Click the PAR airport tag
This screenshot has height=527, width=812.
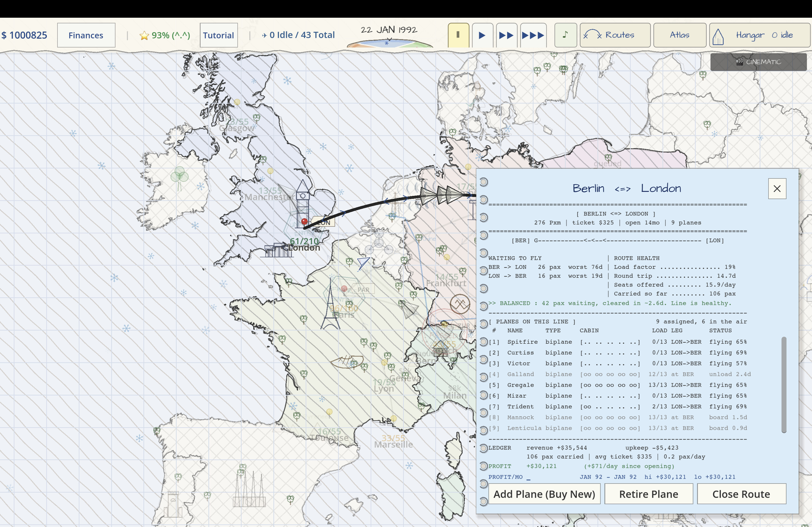point(363,290)
